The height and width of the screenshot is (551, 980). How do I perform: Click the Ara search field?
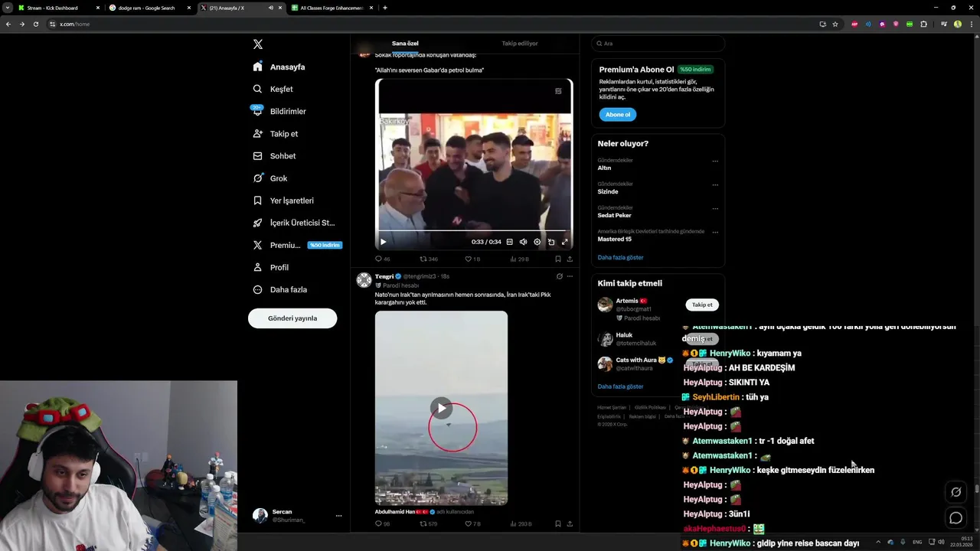(658, 44)
